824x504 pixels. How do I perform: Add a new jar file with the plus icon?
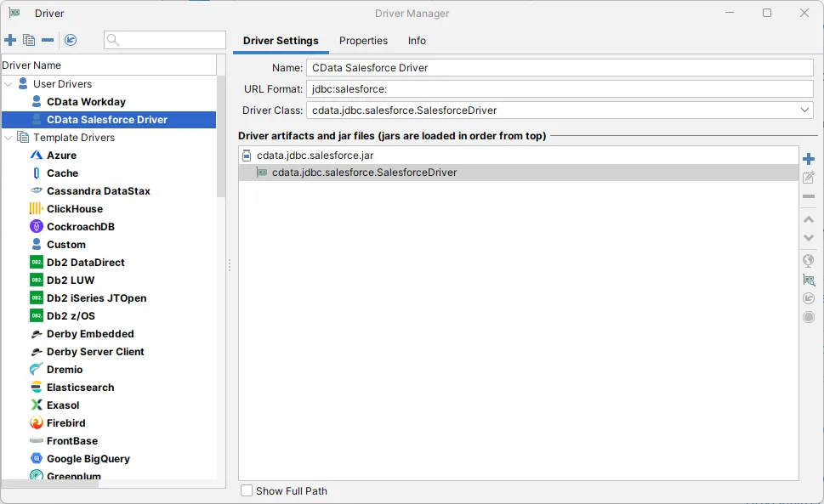(809, 158)
